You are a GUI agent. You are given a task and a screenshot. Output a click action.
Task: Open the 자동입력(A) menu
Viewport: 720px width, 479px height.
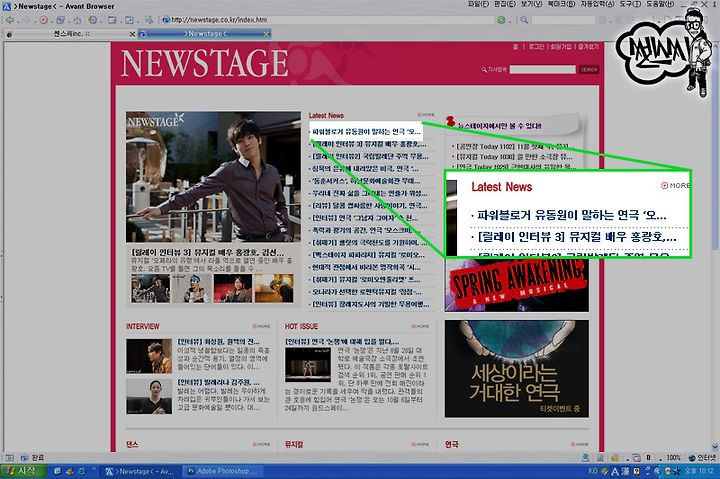(597, 4)
